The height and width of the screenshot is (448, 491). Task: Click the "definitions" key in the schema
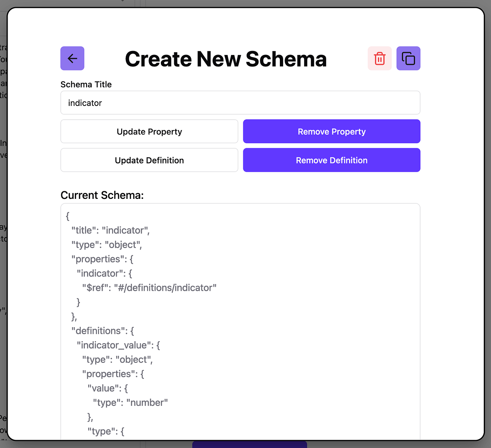click(102, 330)
